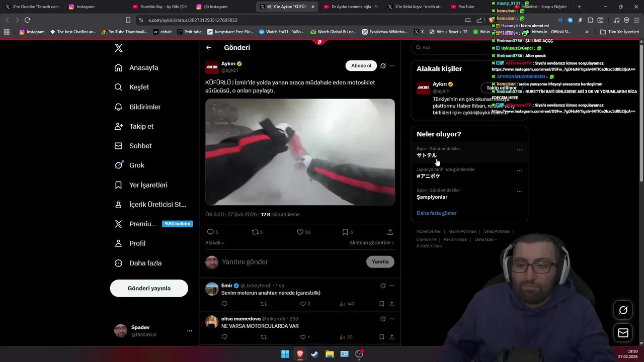Open more options on Emir's reply
The width and height of the screenshot is (644, 362).
[x=392, y=286]
